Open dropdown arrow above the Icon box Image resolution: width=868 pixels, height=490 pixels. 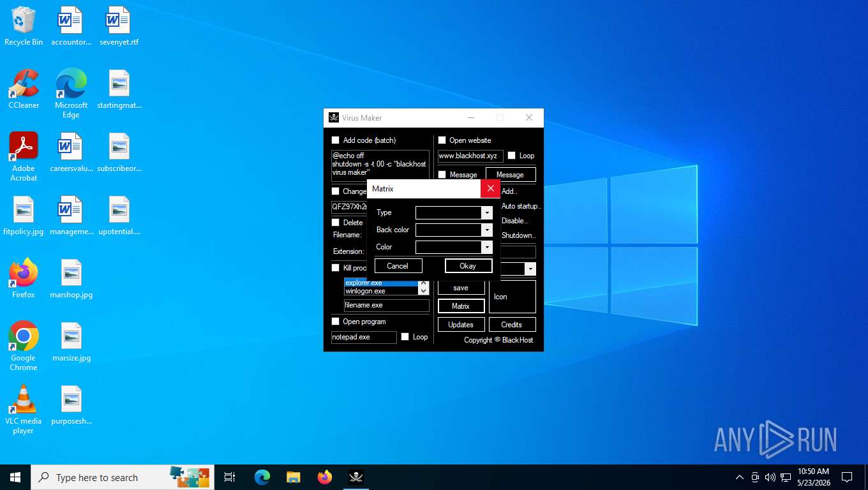530,269
